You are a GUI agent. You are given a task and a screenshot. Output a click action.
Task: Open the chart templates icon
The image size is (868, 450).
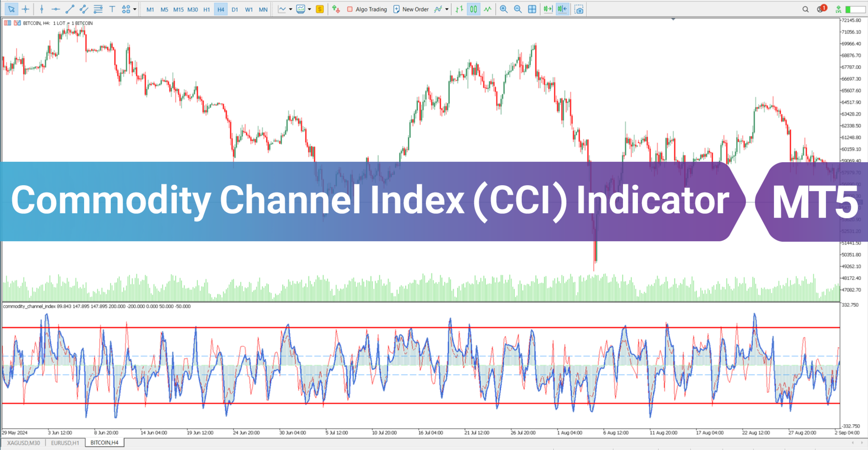(x=301, y=9)
